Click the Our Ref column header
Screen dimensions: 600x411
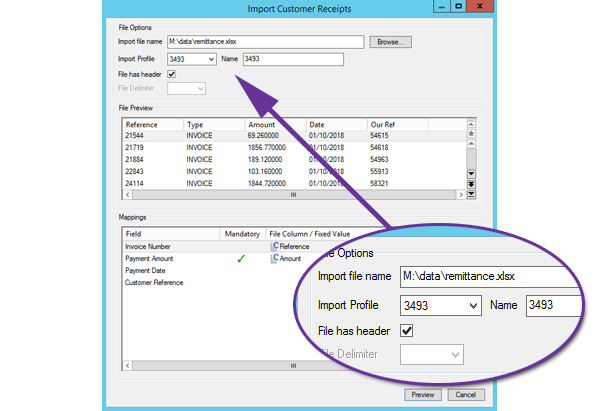(x=398, y=125)
